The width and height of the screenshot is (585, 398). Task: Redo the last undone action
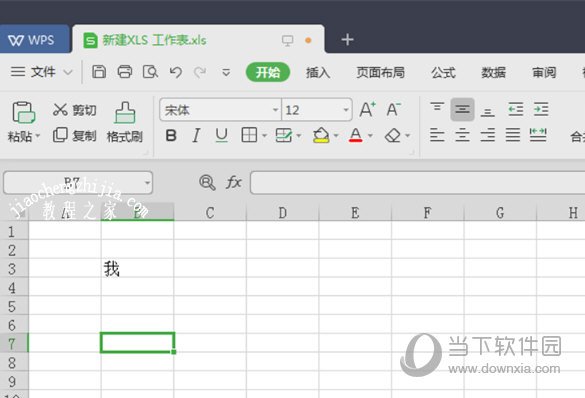(x=200, y=72)
